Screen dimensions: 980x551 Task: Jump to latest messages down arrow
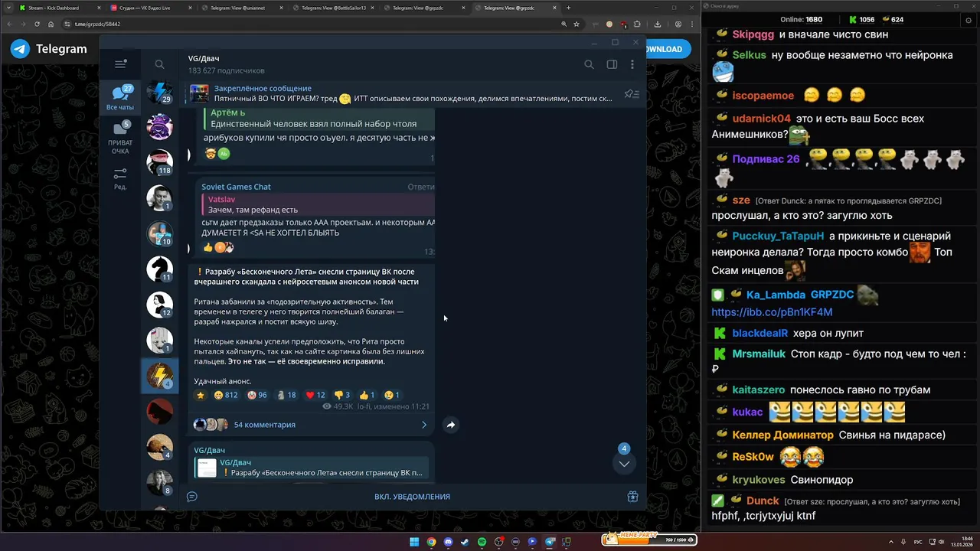tap(624, 464)
